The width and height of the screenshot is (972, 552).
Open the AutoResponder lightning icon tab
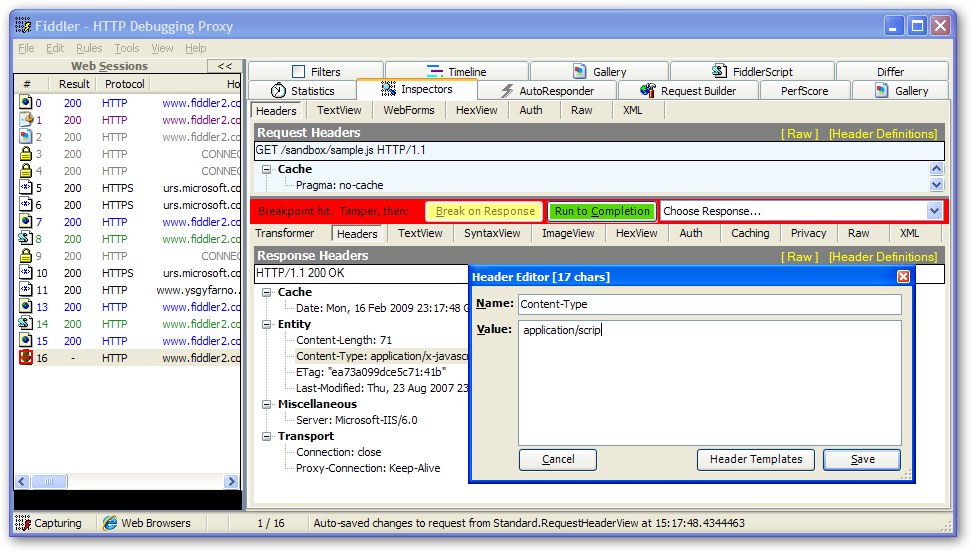pyautogui.click(x=508, y=91)
